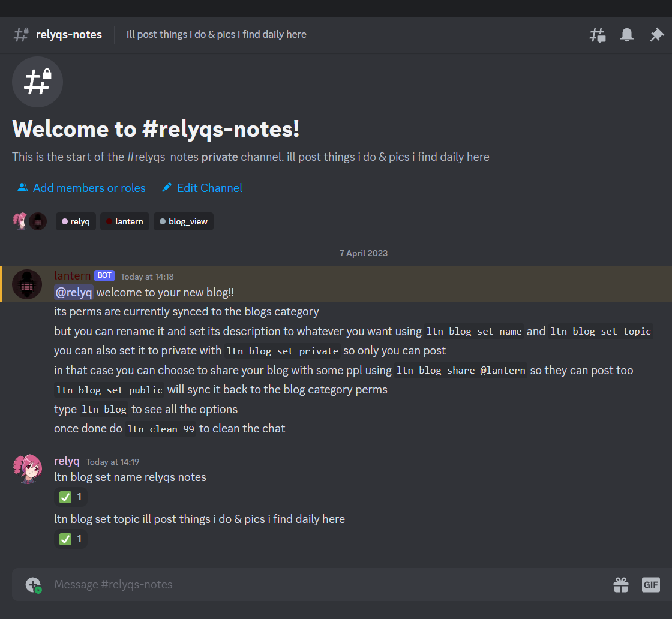Screen dimensions: 672x619
Task: Click the plus attachment button
Action: (x=33, y=584)
